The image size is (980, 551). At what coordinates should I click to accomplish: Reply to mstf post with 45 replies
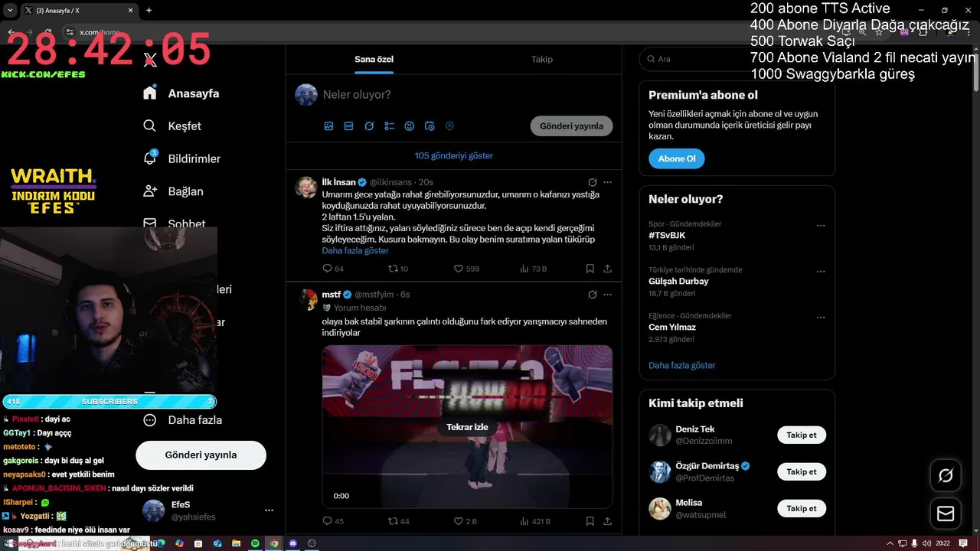(333, 521)
